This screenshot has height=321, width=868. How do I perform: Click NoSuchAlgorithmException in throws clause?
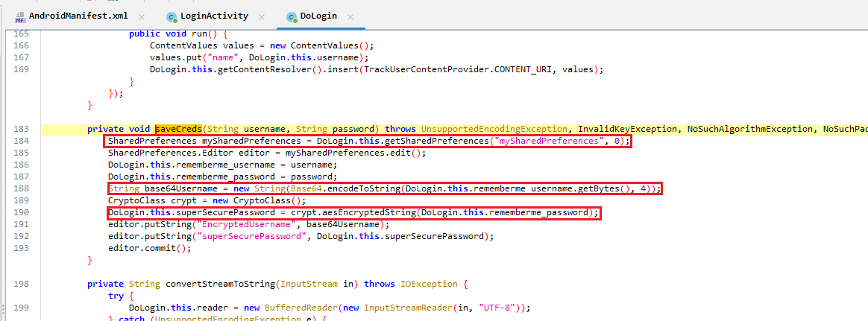tap(749, 130)
